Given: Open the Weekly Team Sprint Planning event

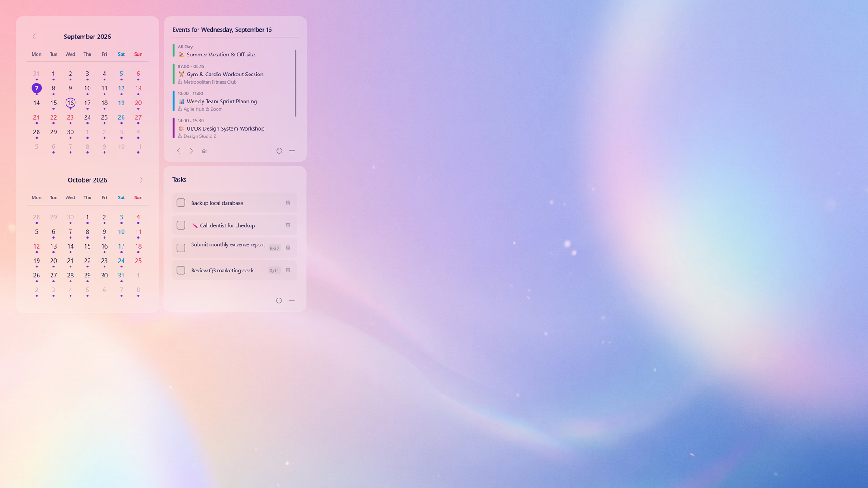Looking at the screenshot, I should (233, 101).
